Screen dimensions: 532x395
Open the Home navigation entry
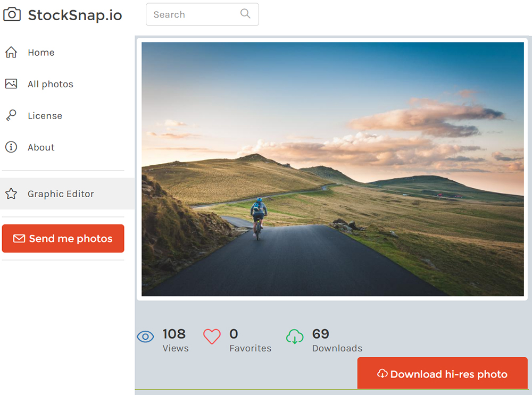pyautogui.click(x=40, y=52)
